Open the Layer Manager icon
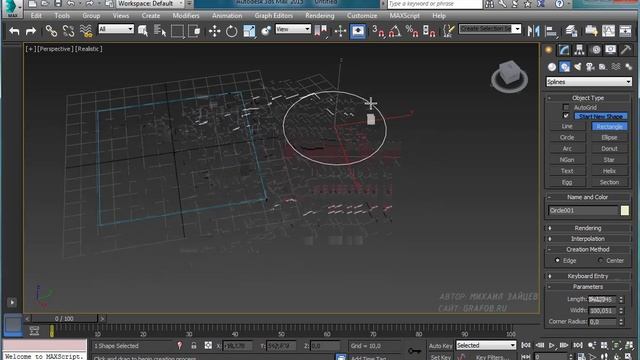This screenshot has height=360, width=640. click(571, 31)
